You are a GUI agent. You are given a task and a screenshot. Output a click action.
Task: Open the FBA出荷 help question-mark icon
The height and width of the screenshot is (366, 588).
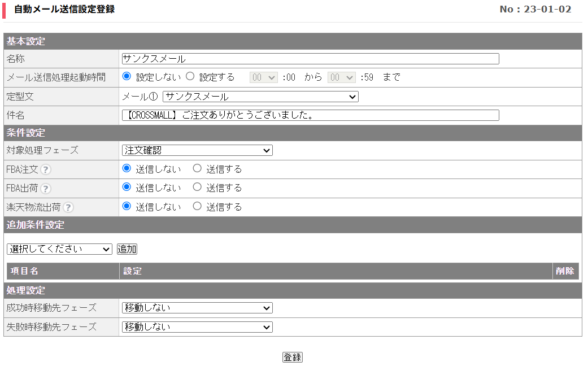pyautogui.click(x=45, y=189)
